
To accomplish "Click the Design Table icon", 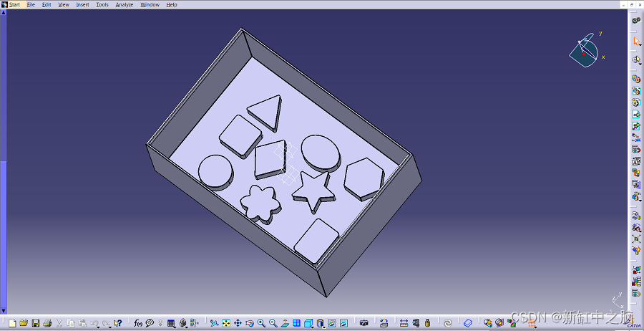I will [x=171, y=323].
